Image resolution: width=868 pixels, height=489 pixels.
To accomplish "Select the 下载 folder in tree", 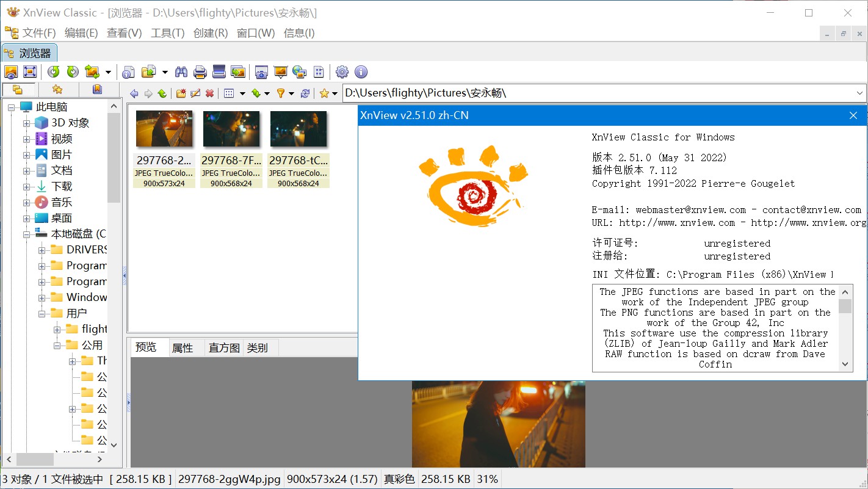I will click(x=62, y=186).
